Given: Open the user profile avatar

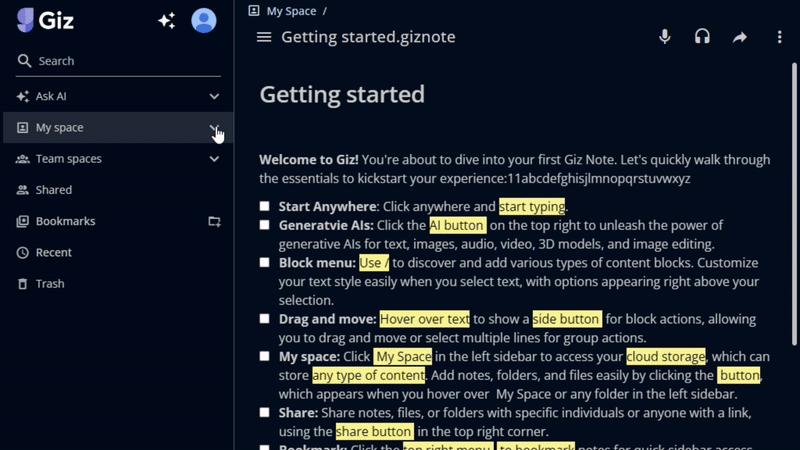Looking at the screenshot, I should (204, 20).
